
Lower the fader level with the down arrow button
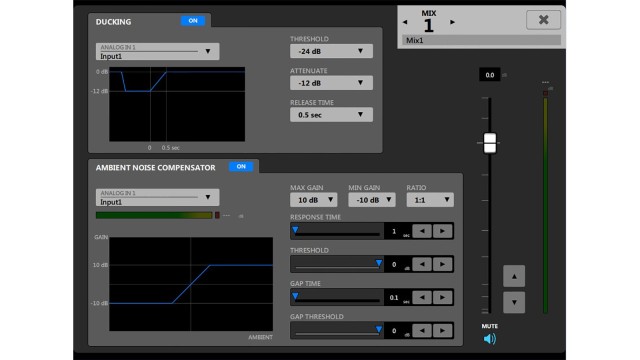tap(514, 302)
